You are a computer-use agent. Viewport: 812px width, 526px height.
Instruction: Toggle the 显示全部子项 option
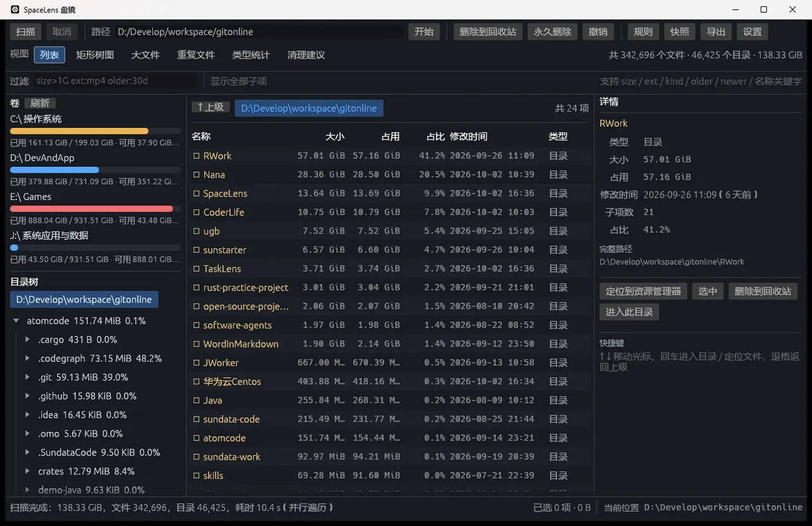239,81
